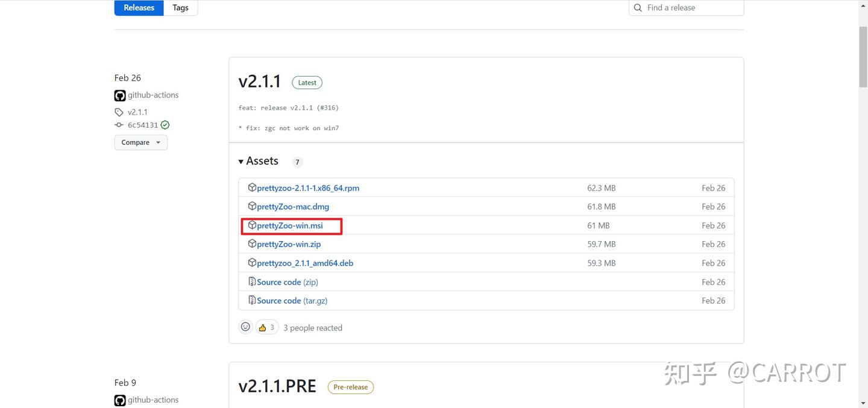Click package icon beside prettyZoo-mac.dmg

coord(252,206)
